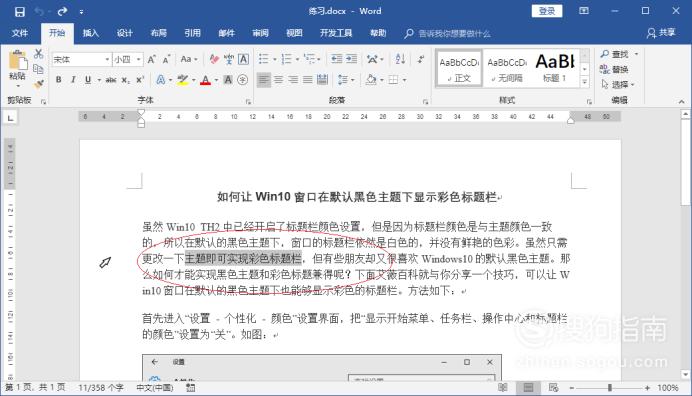Open highlight color dropdown arrow

coord(194,80)
